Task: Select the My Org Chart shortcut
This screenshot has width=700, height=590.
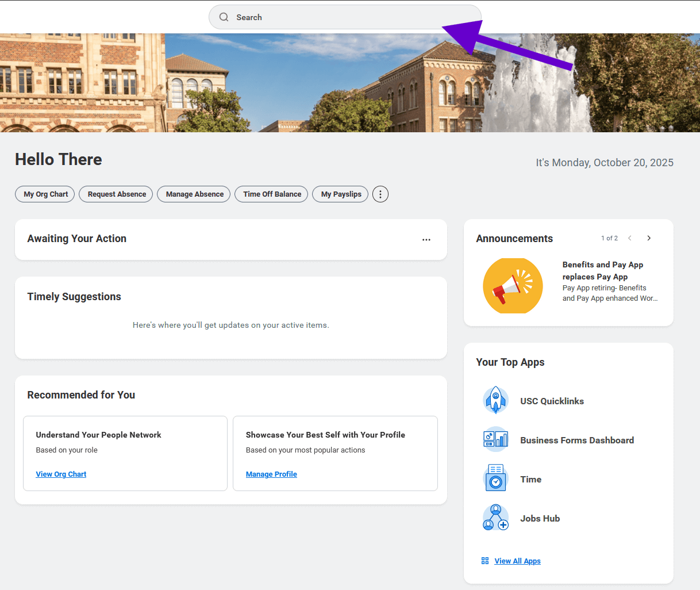Action: [45, 194]
